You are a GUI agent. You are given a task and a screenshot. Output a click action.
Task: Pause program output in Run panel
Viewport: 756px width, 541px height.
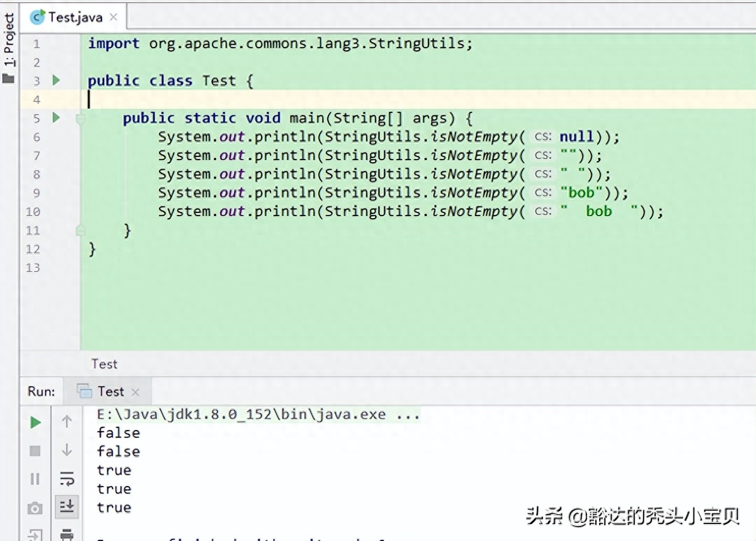35,479
